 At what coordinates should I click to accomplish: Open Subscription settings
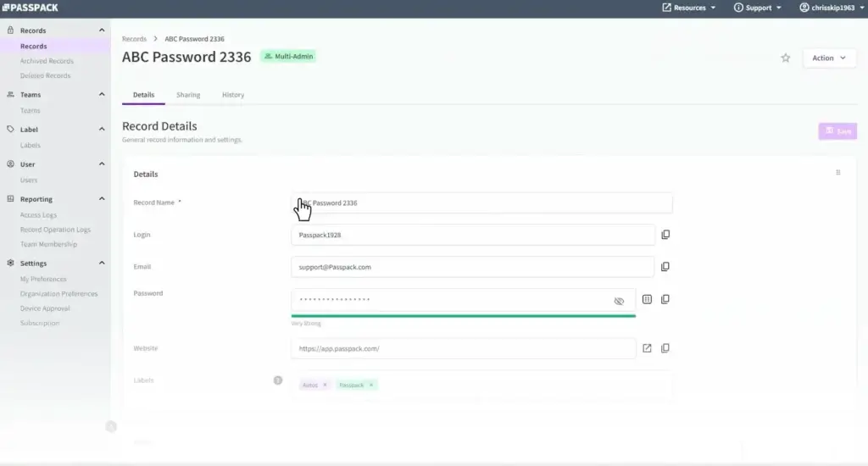pos(40,323)
